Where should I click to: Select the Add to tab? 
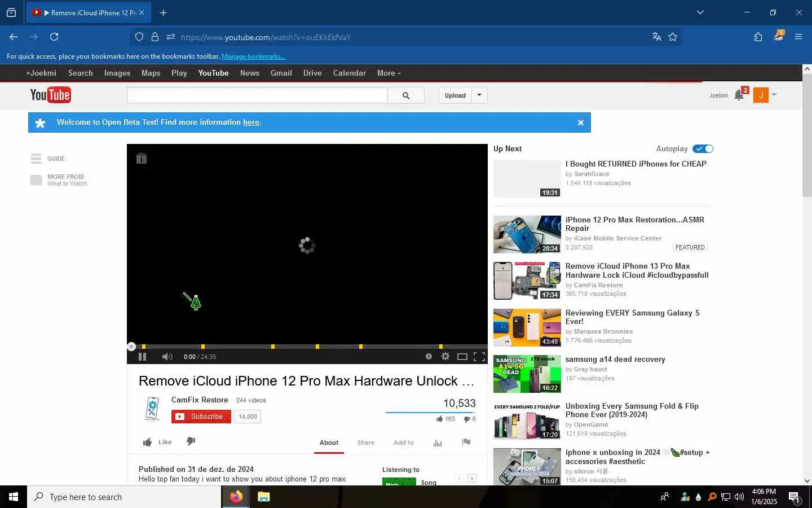[404, 443]
